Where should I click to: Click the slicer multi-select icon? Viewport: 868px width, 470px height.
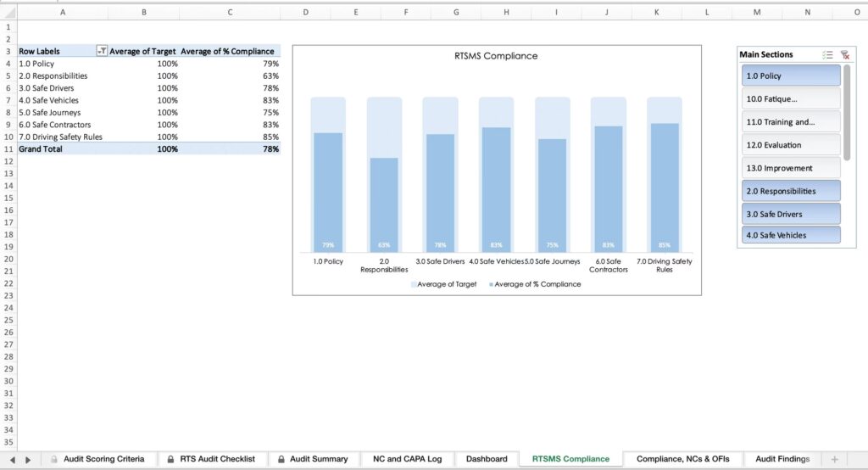click(826, 55)
